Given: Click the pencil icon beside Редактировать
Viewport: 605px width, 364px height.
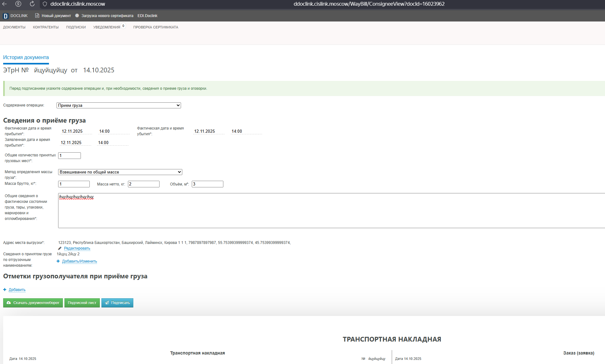Looking at the screenshot, I should [x=60, y=248].
